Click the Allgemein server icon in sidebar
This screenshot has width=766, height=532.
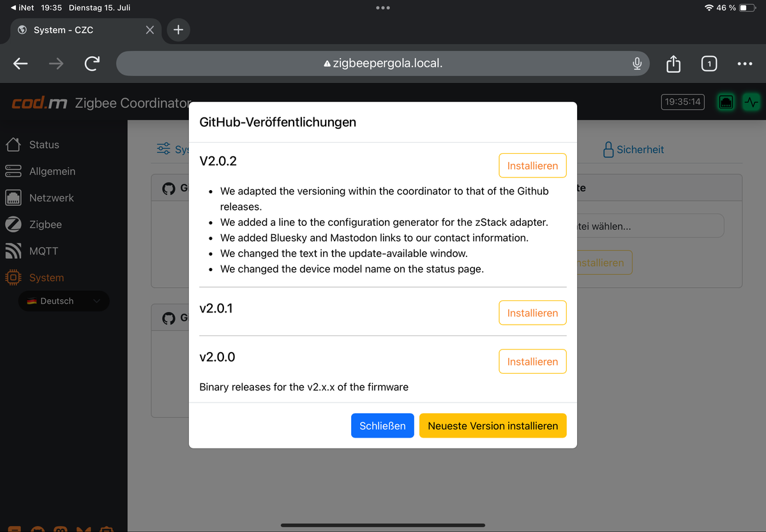(x=13, y=171)
